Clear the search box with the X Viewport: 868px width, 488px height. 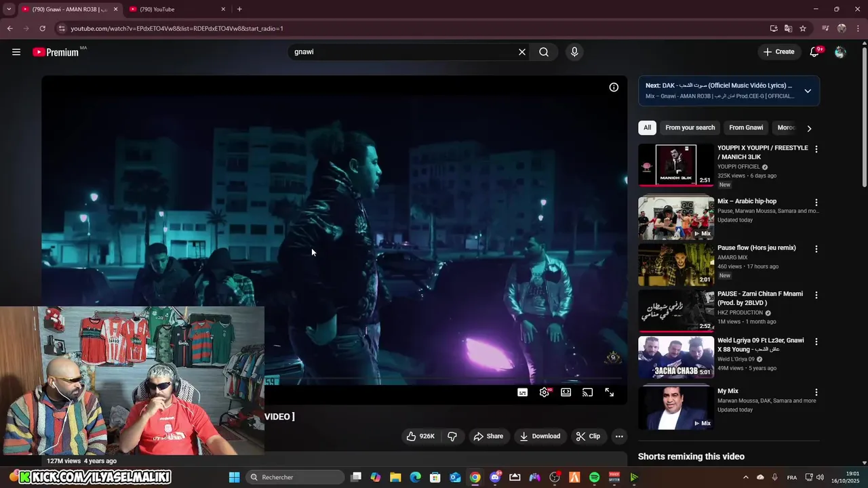tap(522, 52)
